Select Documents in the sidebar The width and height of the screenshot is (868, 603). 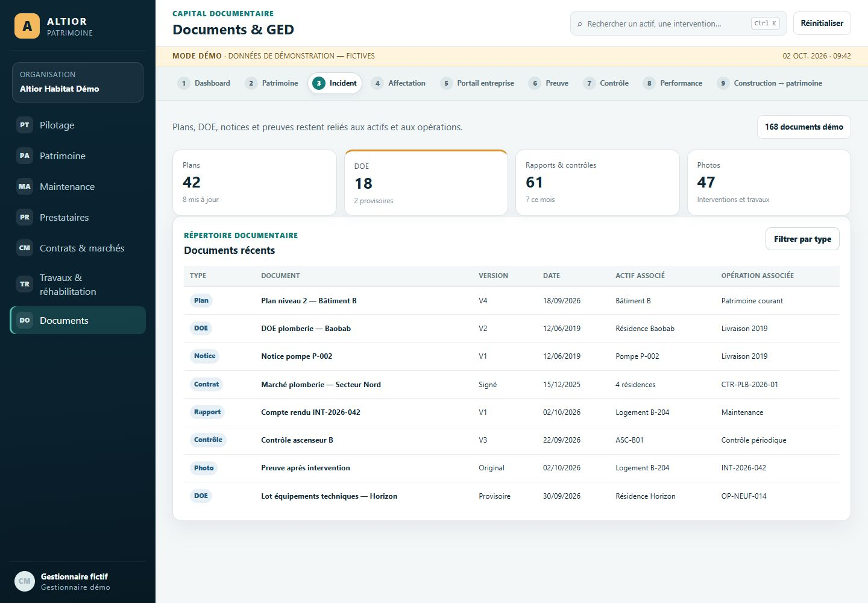78,320
